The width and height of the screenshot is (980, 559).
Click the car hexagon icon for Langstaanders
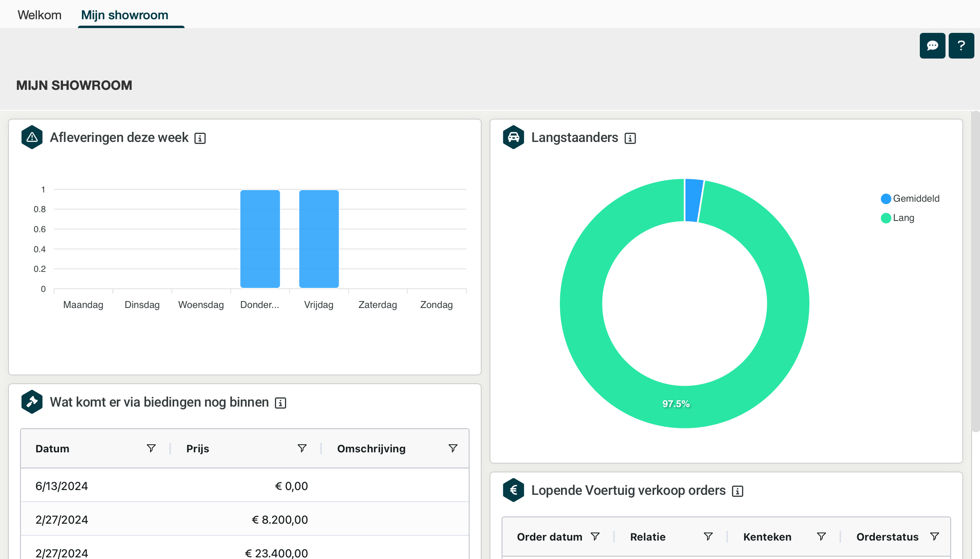pos(514,138)
